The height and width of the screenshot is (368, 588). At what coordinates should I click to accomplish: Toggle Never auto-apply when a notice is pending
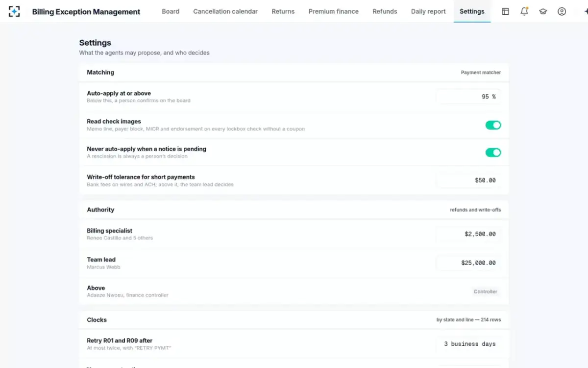tap(493, 153)
